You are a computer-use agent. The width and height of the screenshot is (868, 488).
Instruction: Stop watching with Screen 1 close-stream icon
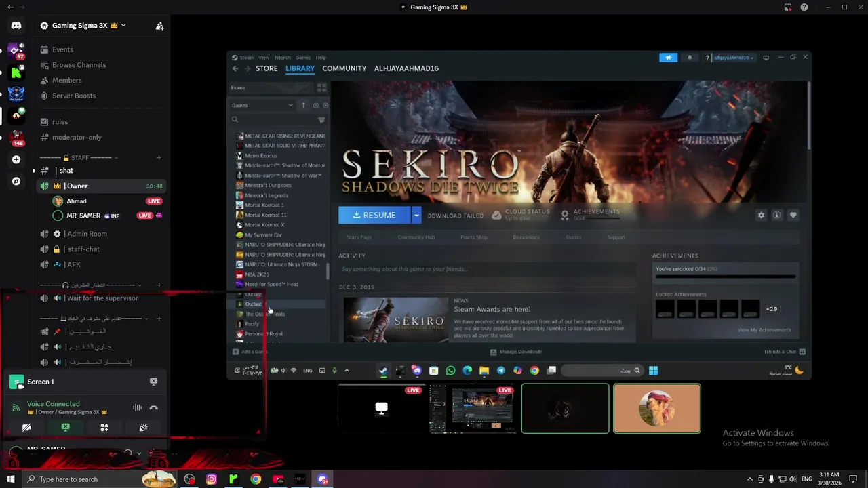[154, 382]
